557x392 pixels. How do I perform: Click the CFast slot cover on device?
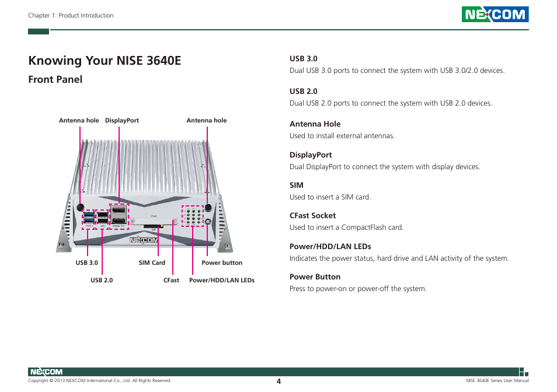154,221
